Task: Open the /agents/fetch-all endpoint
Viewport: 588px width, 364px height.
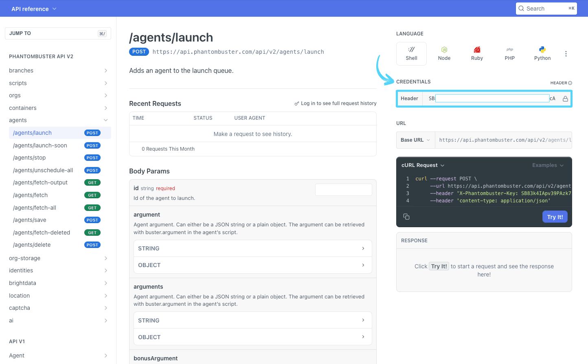Action: click(x=60, y=208)
